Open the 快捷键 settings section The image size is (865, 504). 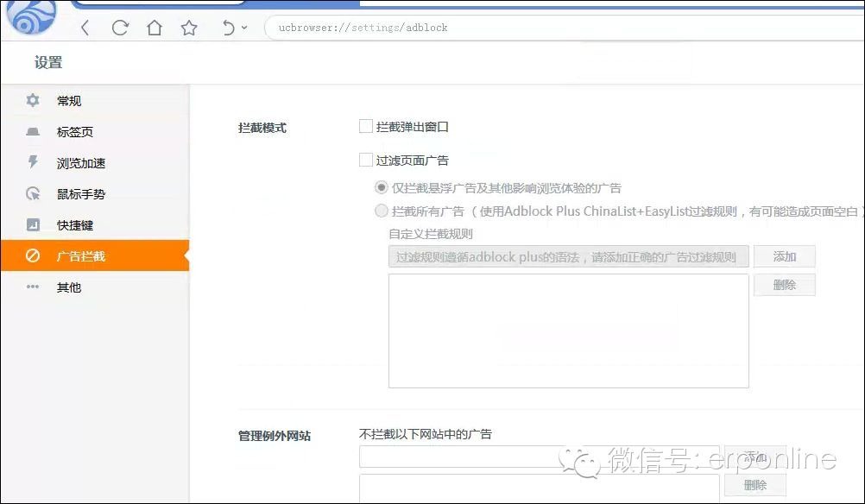point(95,225)
